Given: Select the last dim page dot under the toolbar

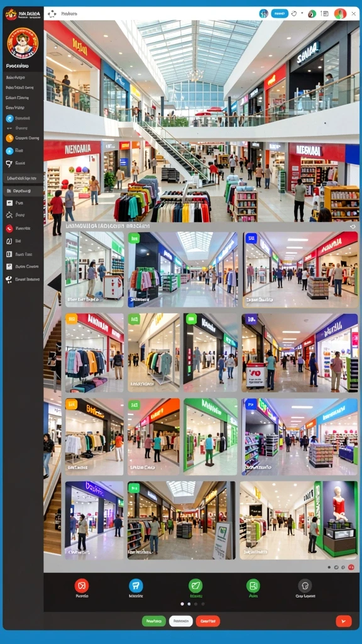Looking at the screenshot, I should point(203,604).
